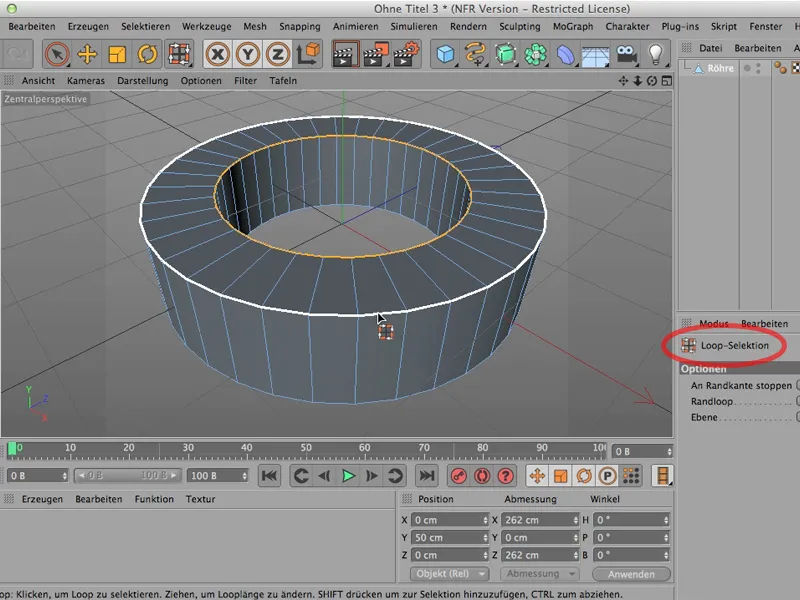Image resolution: width=800 pixels, height=600 pixels.
Task: Toggle point level animation dots icon
Action: (x=631, y=476)
